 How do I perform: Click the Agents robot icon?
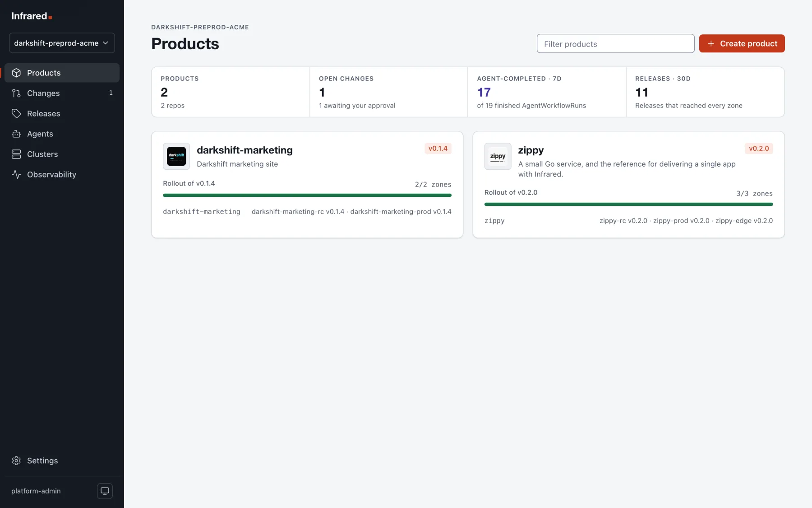pyautogui.click(x=16, y=134)
